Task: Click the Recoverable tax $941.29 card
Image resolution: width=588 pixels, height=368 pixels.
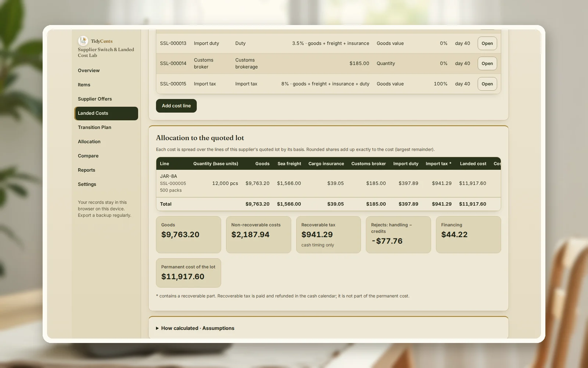Action: pyautogui.click(x=329, y=234)
